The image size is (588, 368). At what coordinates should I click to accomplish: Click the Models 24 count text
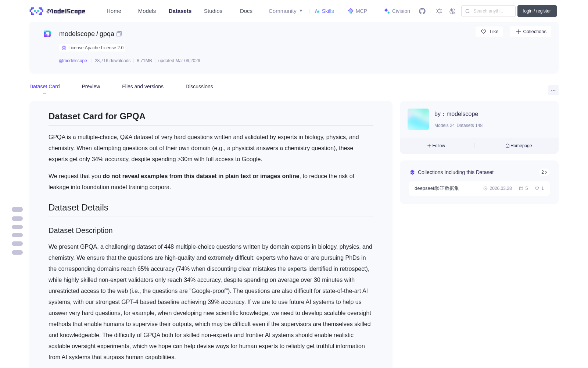pos(444,125)
